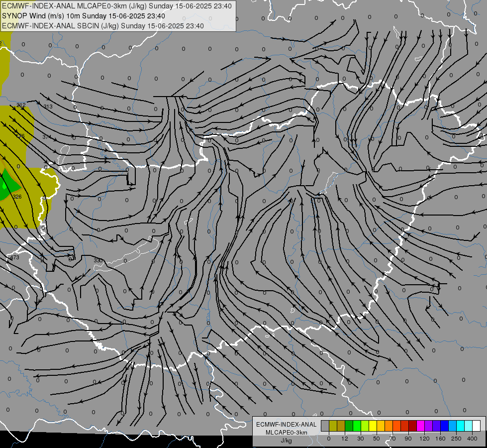Click the map value '330'
The height and width of the screenshot is (448, 487).
pyautogui.click(x=98, y=260)
